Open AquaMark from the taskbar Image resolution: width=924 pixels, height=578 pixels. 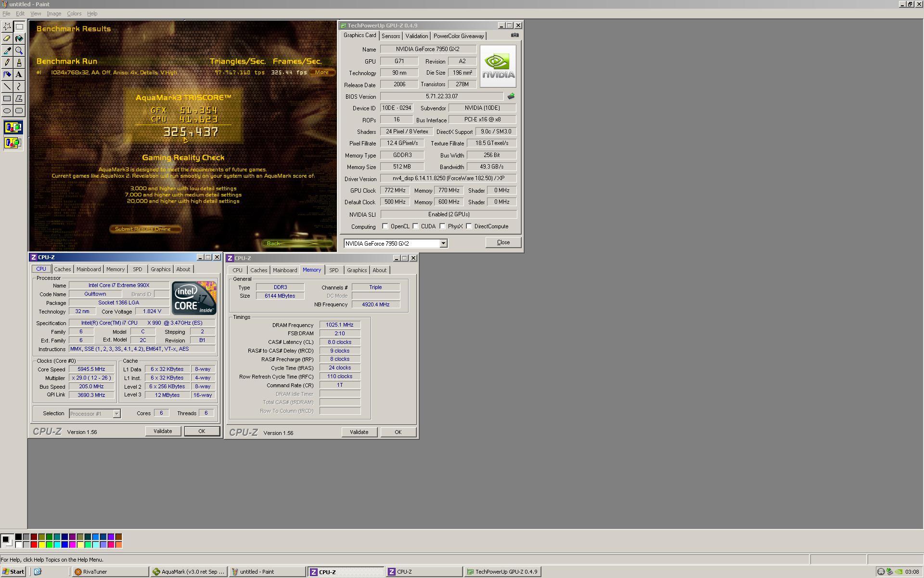[189, 572]
